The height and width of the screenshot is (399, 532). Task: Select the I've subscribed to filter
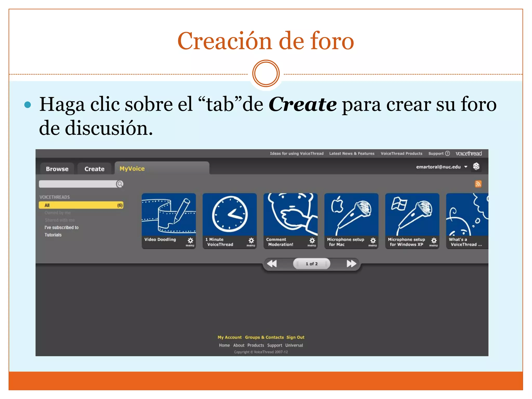(x=61, y=227)
